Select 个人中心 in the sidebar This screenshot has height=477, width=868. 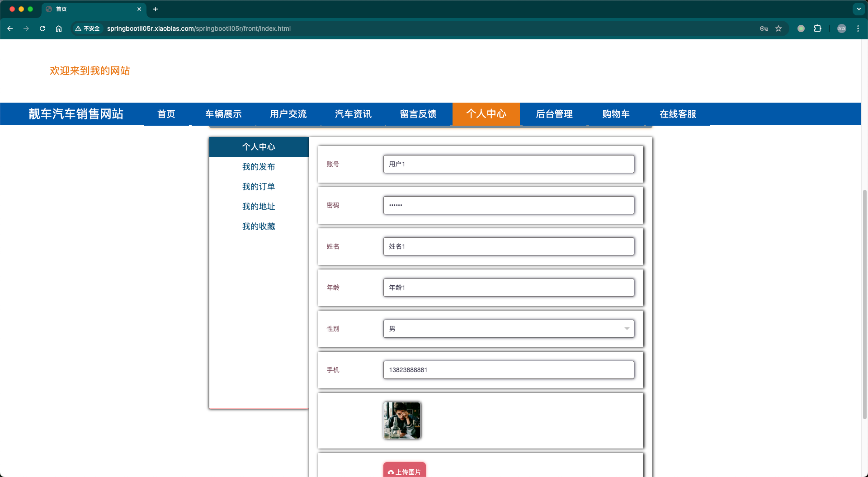(x=259, y=147)
